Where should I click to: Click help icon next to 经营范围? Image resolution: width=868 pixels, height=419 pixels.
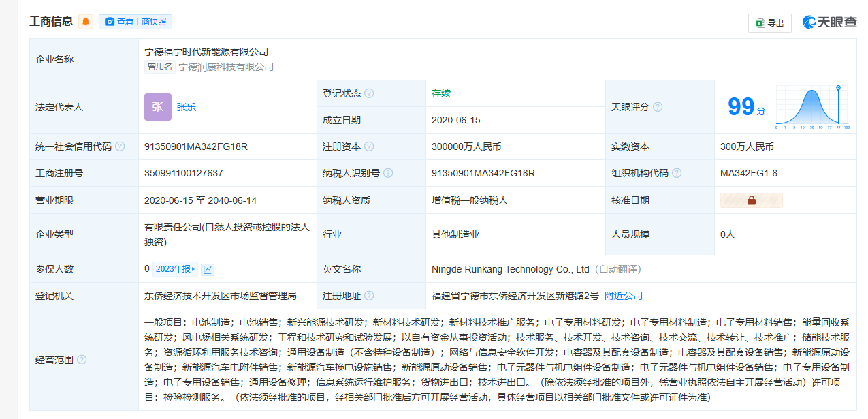click(x=82, y=360)
